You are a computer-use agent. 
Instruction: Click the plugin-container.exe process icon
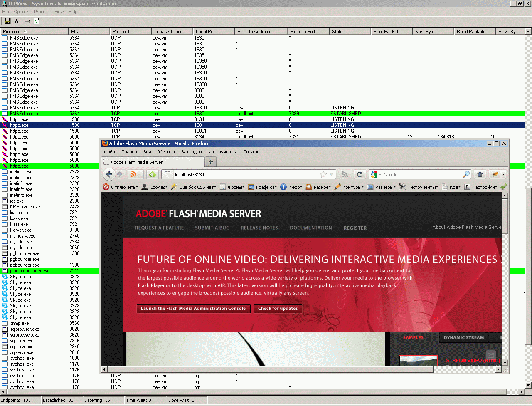tap(5, 271)
